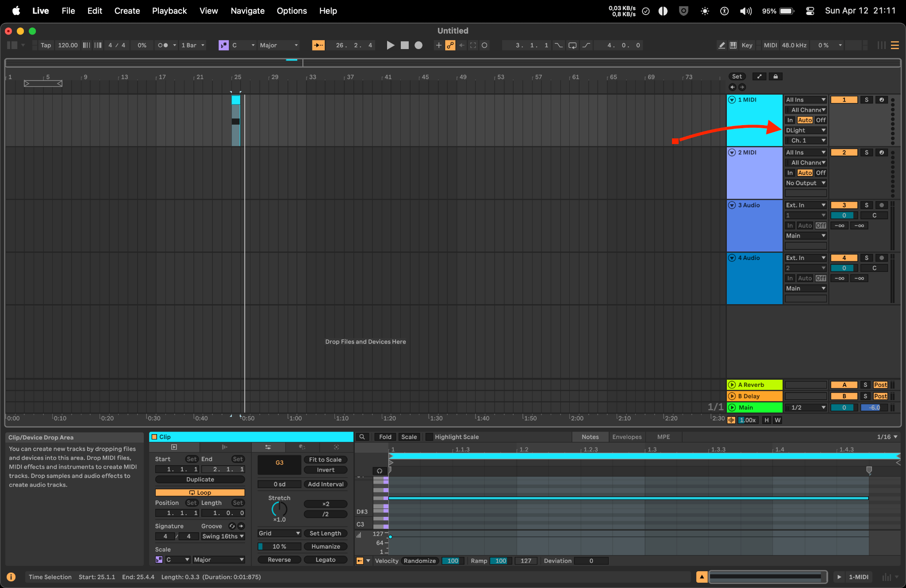The image size is (906, 588).
Task: Toggle the Scale Mode sharp-flat icon
Action: [223, 45]
